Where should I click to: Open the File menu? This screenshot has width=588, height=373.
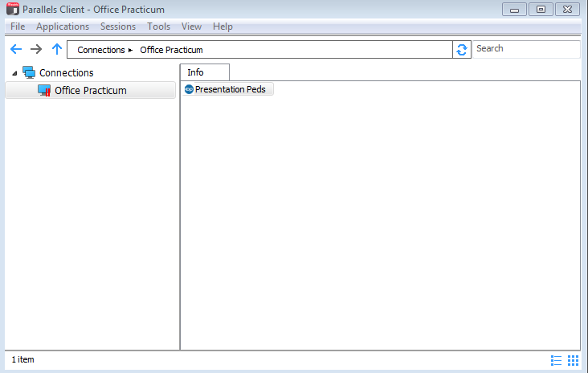pos(18,27)
